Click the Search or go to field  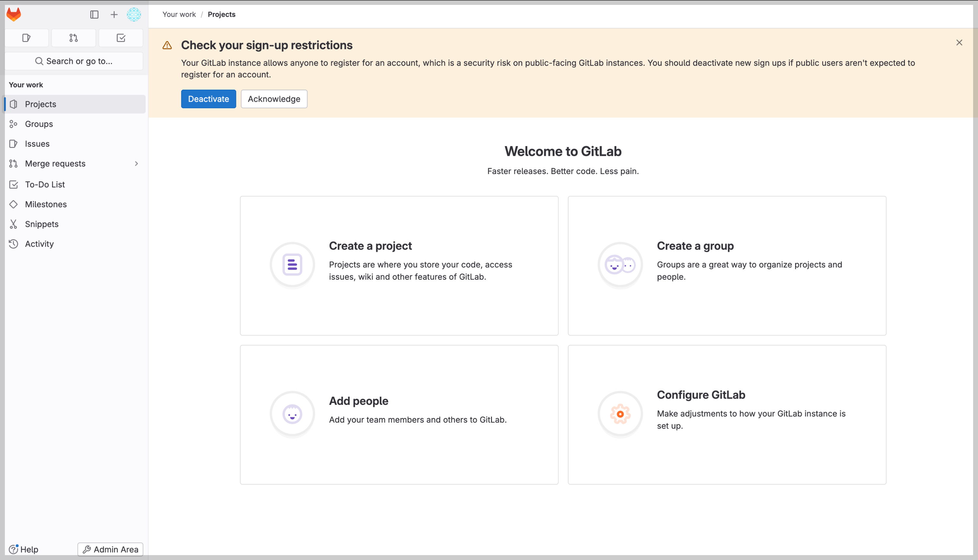(74, 61)
